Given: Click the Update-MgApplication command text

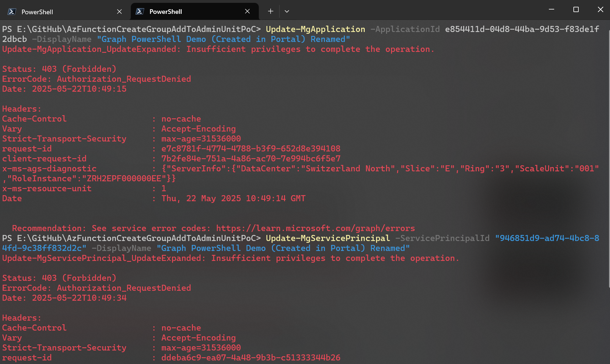Looking at the screenshot, I should click(315, 29).
